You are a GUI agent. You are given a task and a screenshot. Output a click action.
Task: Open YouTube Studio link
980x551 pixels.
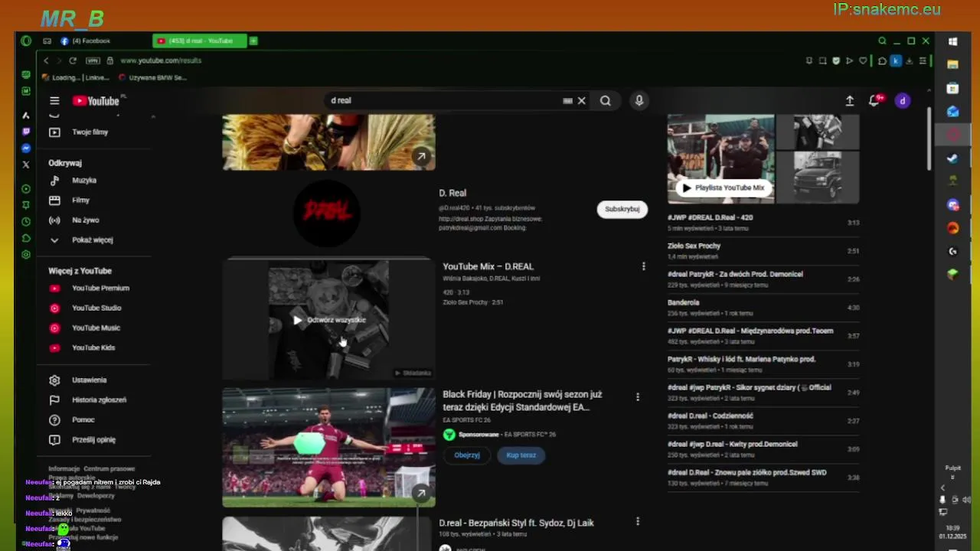(96, 308)
